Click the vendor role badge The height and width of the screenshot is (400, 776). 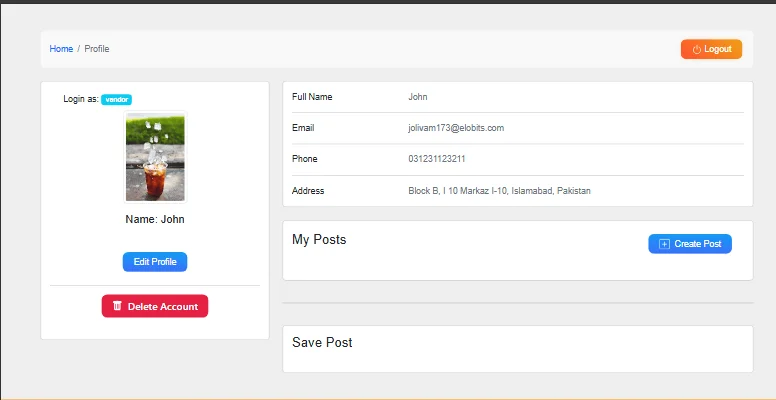116,100
